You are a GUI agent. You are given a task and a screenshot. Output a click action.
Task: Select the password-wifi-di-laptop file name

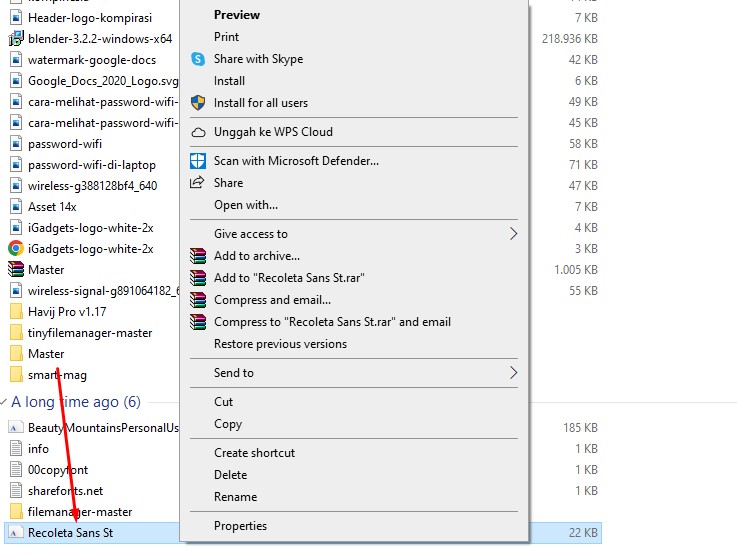pos(92,165)
